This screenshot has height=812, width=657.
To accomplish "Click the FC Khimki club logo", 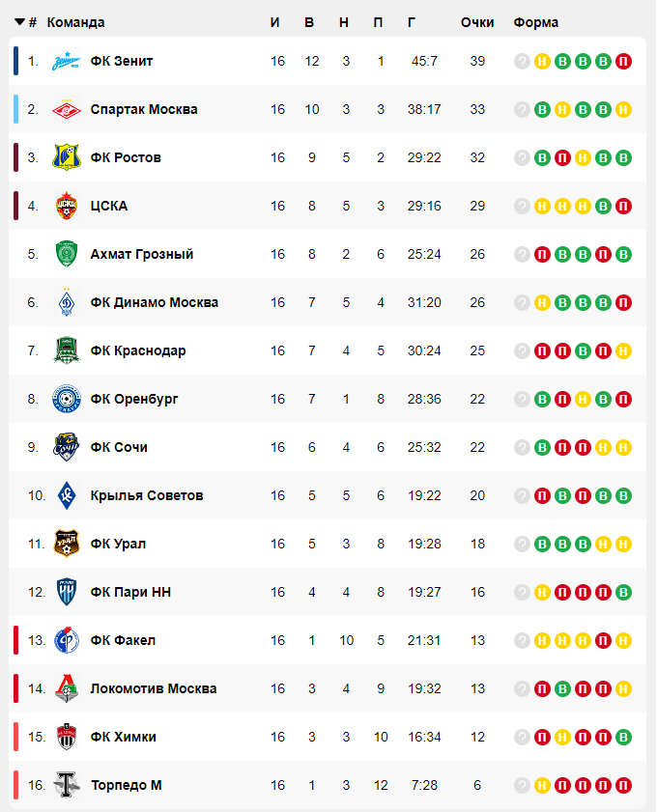I will [x=67, y=737].
